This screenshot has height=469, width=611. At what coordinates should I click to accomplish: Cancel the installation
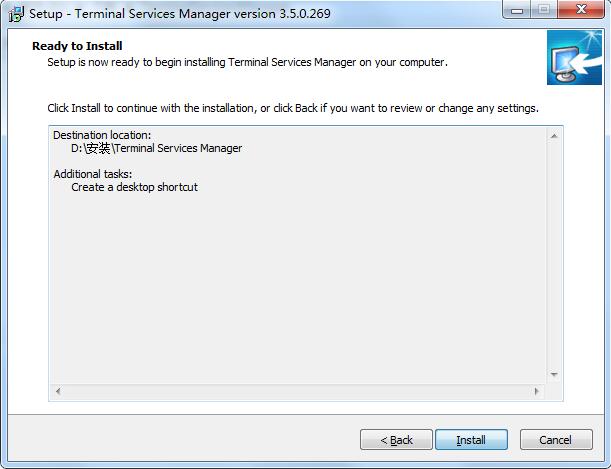tap(555, 440)
